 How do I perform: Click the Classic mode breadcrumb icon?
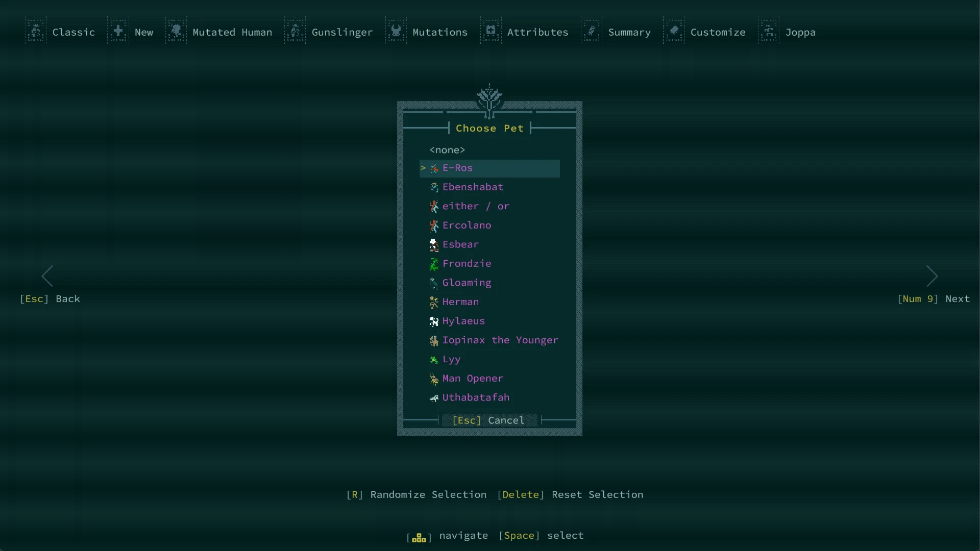36,32
